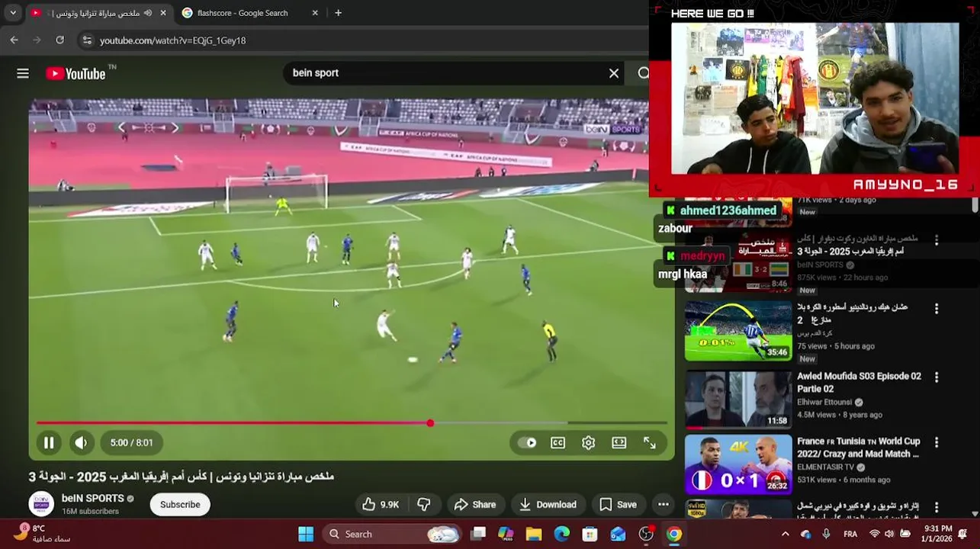
Task: Pause the video playback
Action: coord(49,442)
